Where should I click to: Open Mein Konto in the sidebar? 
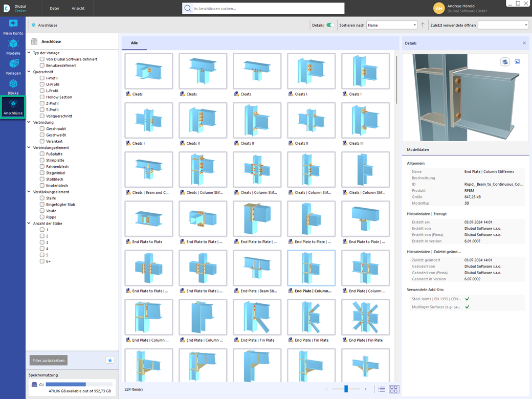point(13,27)
